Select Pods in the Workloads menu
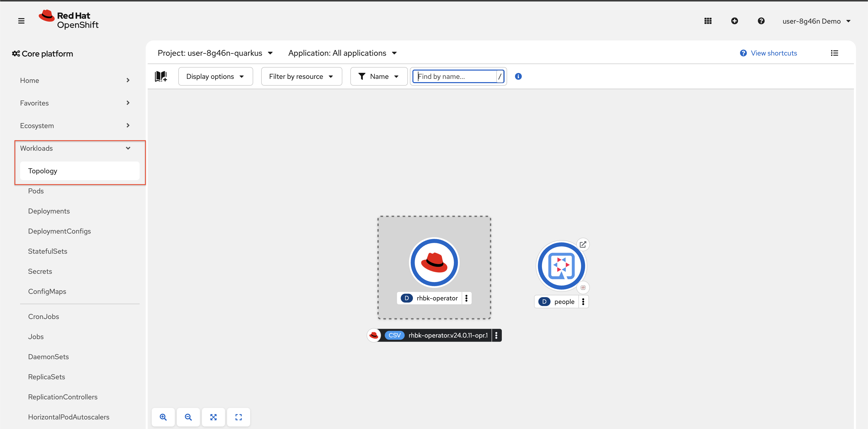The width and height of the screenshot is (868, 429). [x=36, y=191]
